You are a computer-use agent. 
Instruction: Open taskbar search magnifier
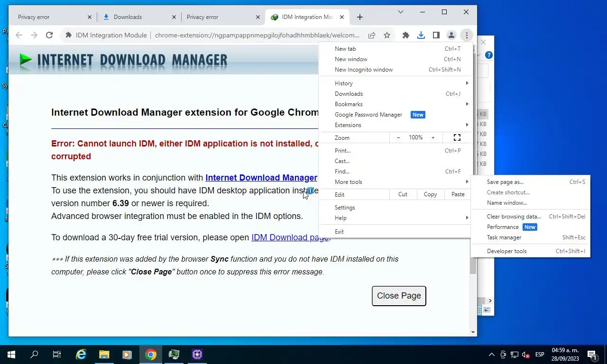point(34,355)
